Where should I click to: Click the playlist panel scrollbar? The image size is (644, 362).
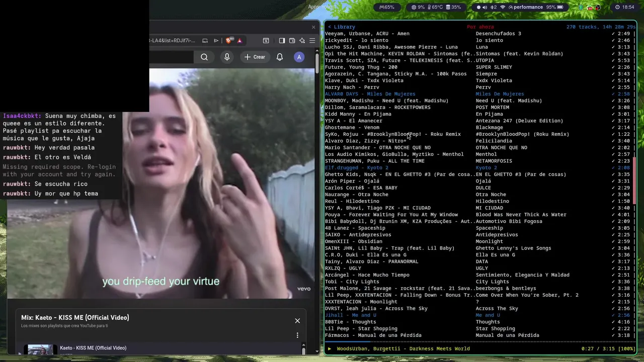coord(303,349)
